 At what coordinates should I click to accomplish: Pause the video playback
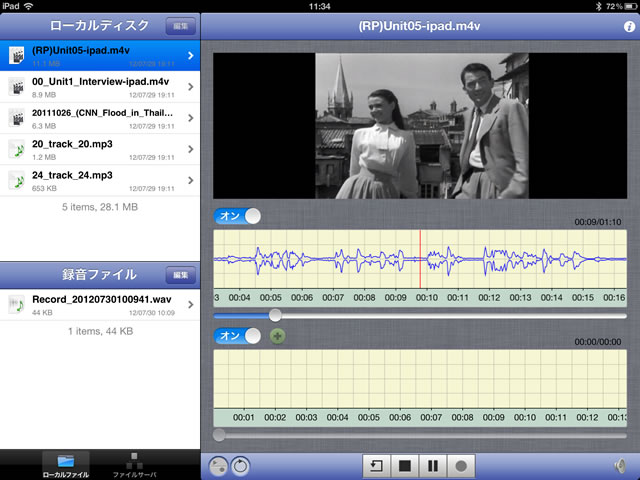pyautogui.click(x=433, y=466)
